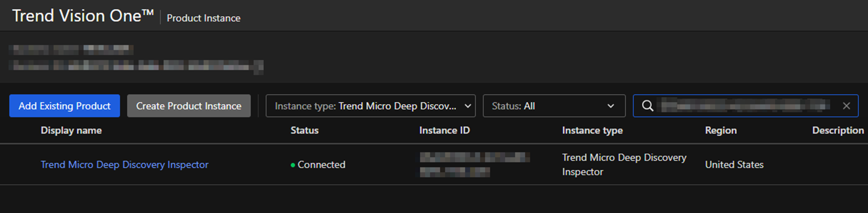The width and height of the screenshot is (868, 213).
Task: Select the United States region cell
Action: [734, 165]
